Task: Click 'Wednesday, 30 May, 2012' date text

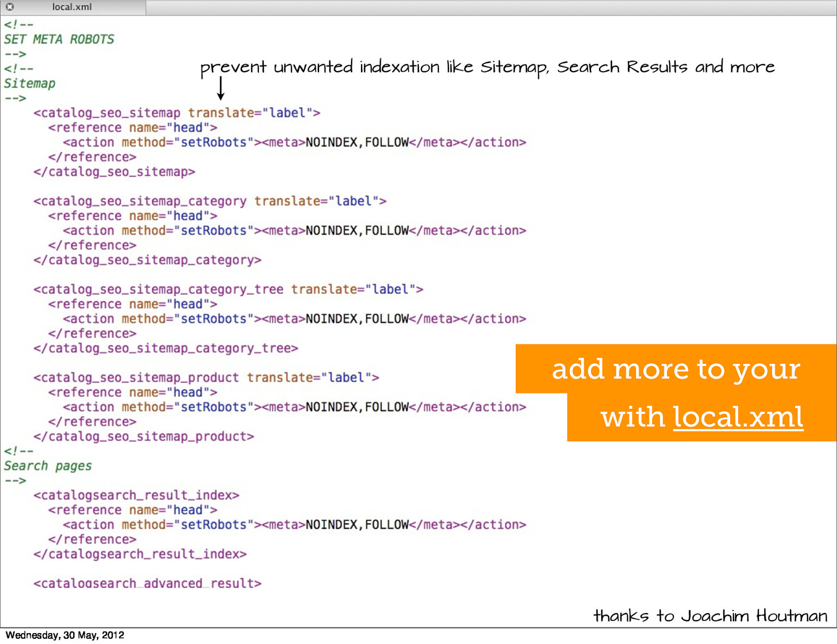Action: [65, 636]
